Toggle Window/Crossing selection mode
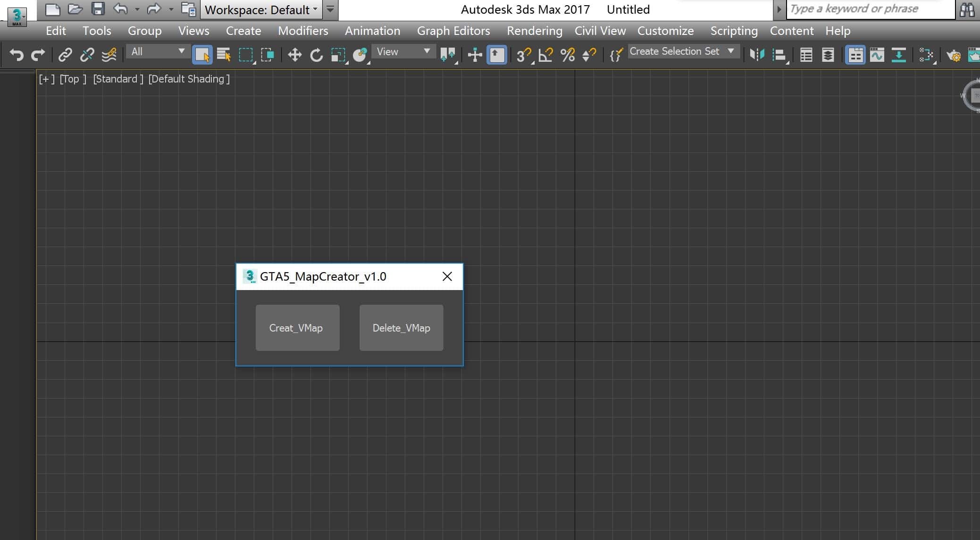The width and height of the screenshot is (980, 540). coord(268,55)
